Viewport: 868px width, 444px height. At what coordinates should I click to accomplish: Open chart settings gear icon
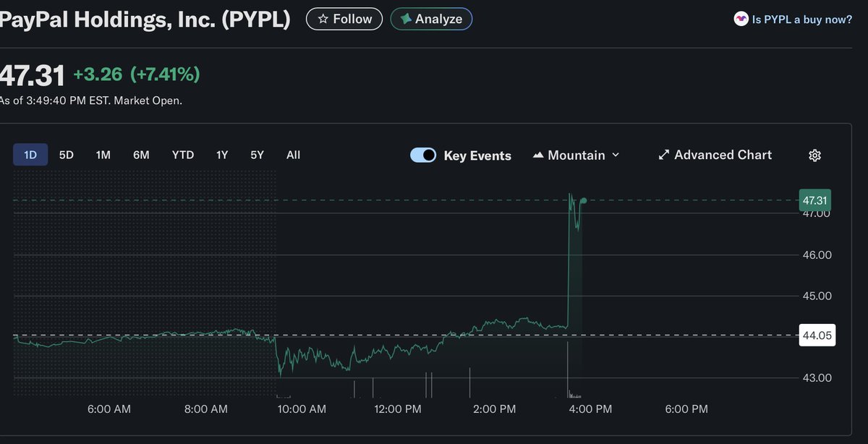(814, 155)
